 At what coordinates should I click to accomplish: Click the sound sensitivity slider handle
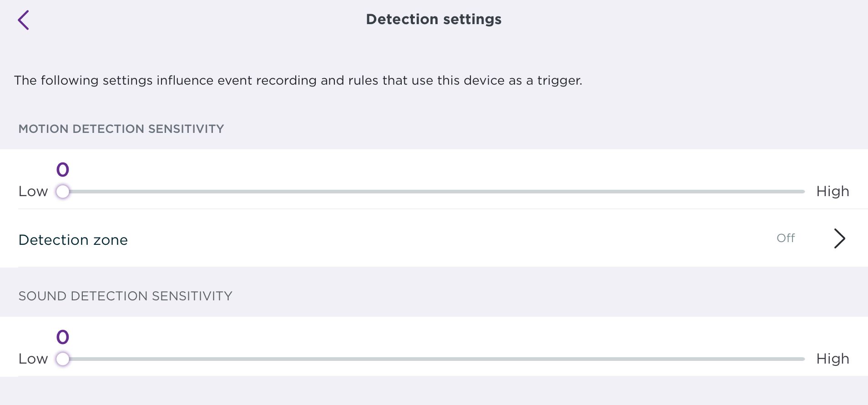62,359
